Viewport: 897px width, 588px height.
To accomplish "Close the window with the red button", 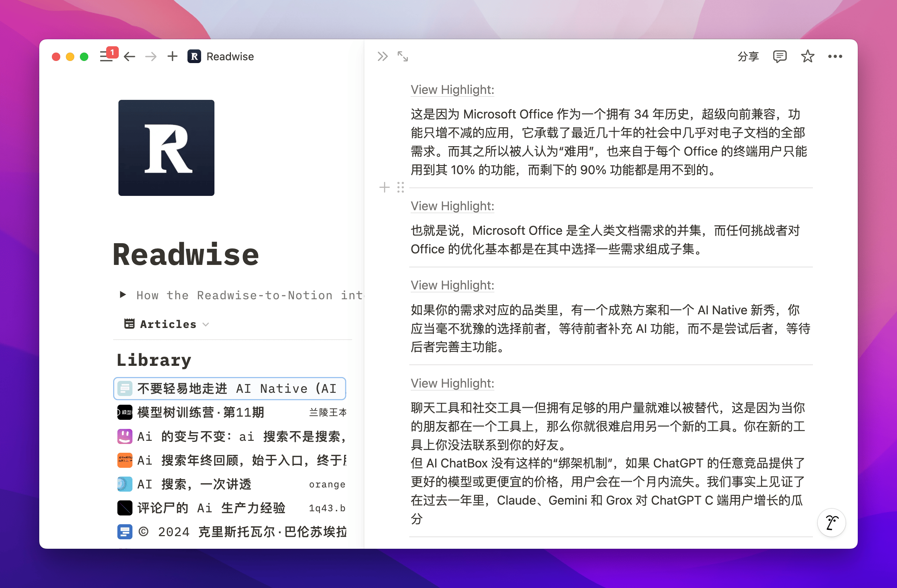I will [56, 56].
